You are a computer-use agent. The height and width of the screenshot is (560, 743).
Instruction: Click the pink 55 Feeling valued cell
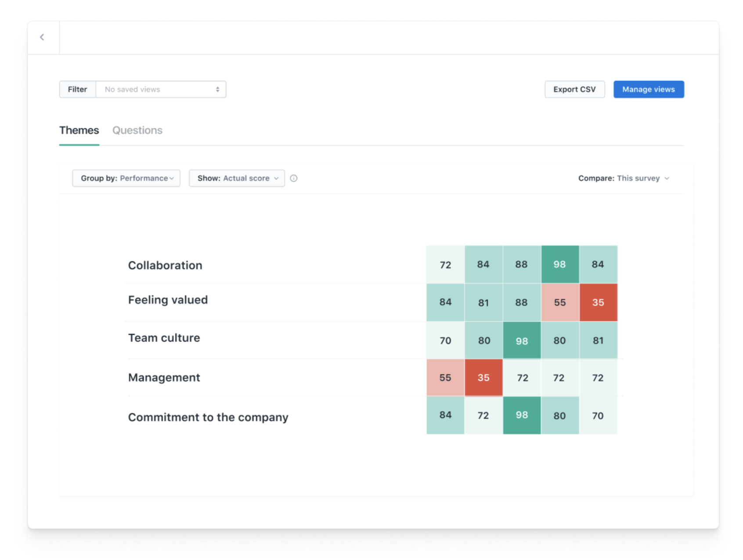(x=560, y=302)
